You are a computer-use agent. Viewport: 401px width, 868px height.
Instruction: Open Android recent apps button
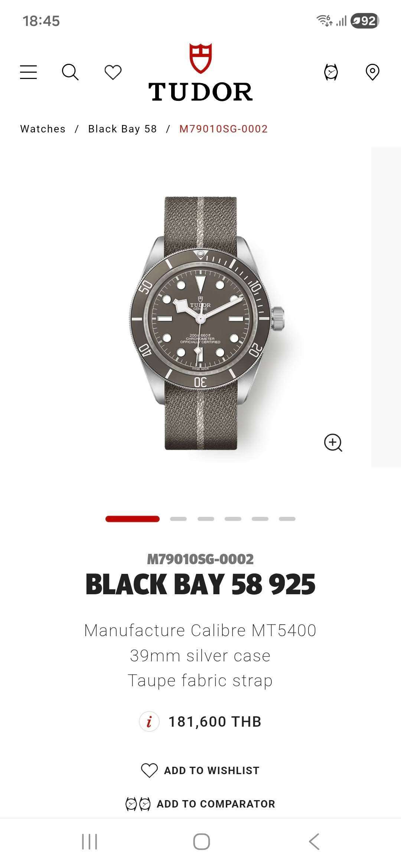click(x=89, y=842)
